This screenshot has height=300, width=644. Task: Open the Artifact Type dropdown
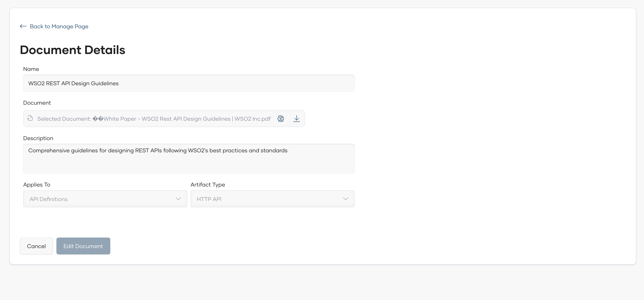coord(272,199)
